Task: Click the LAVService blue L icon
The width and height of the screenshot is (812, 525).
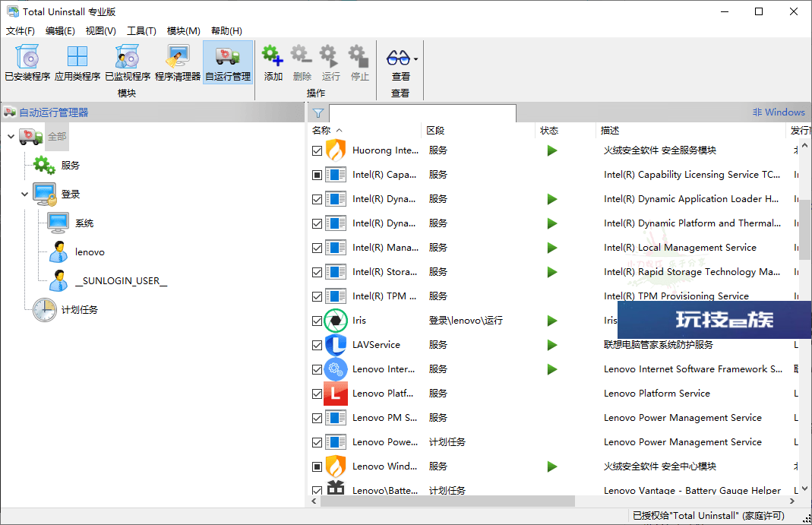Action: click(x=336, y=345)
